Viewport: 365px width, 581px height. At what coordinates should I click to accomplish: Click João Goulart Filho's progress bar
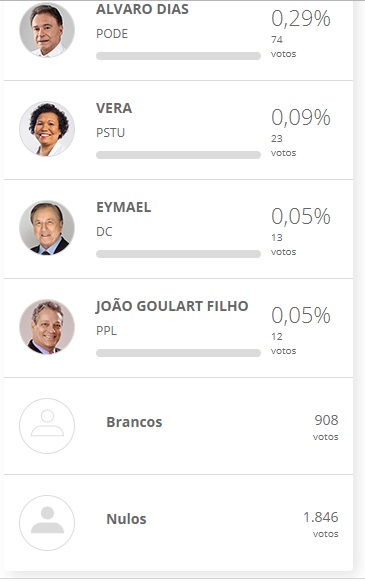tap(178, 353)
